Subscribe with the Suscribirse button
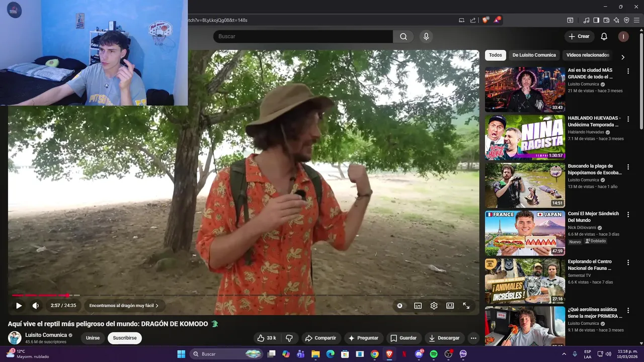The image size is (644, 362). 125,338
